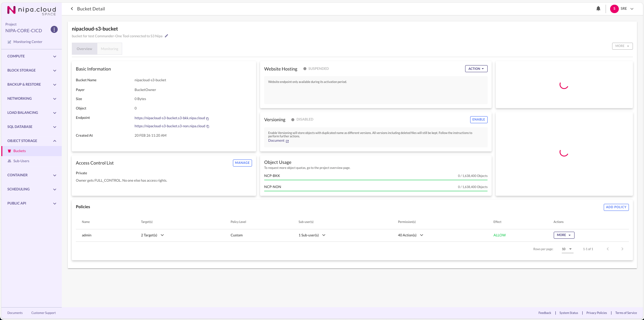Copy the s3-non endpoint URL
The image size is (644, 320).
(x=208, y=127)
